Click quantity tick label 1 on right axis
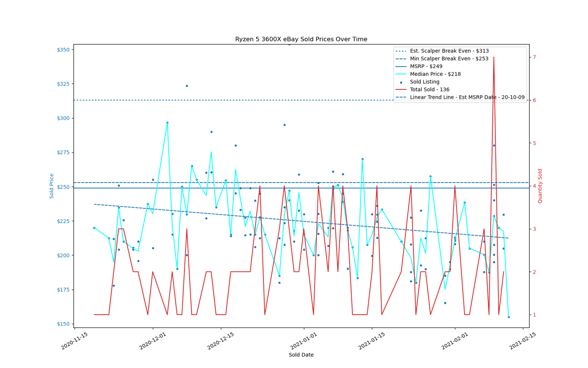Screen dimensions: 588x368 (534, 315)
